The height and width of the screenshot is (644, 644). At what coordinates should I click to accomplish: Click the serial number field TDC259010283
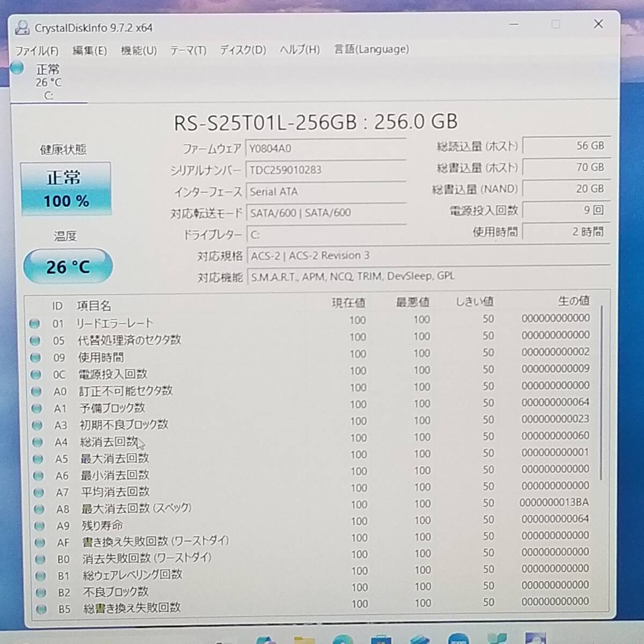(x=326, y=170)
